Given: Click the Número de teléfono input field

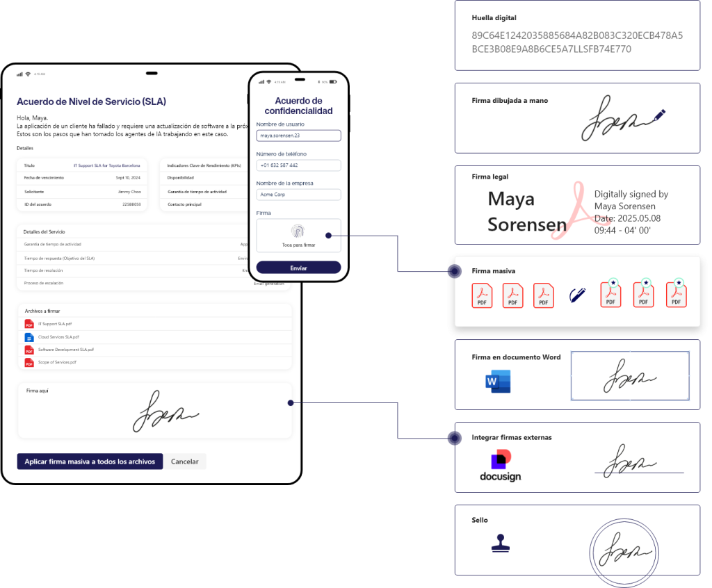Looking at the screenshot, I should point(298,165).
